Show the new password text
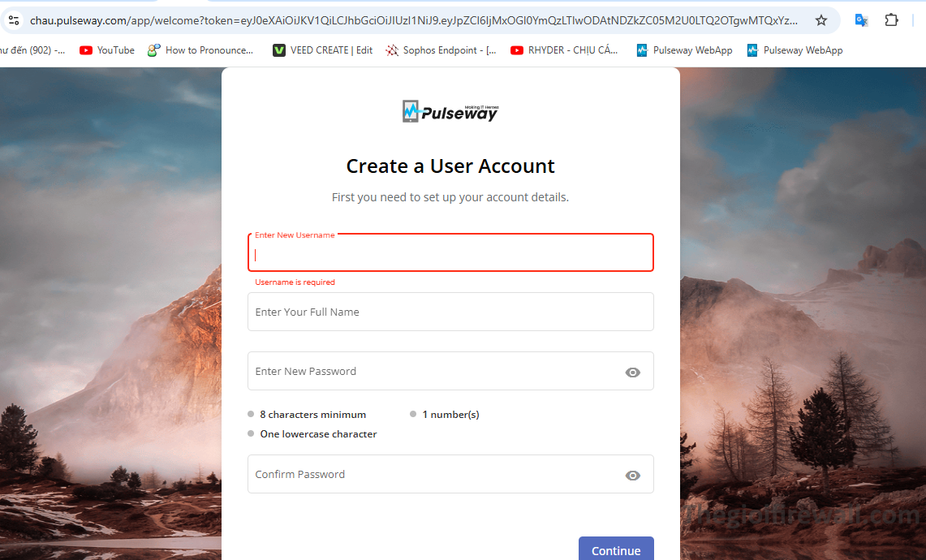The width and height of the screenshot is (926, 560). [x=633, y=373]
